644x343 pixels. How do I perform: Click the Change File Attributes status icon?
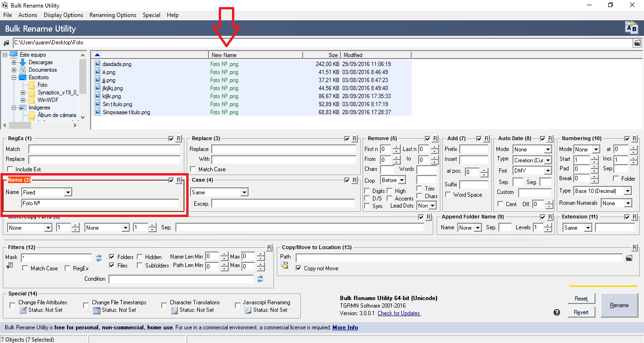tap(24, 310)
